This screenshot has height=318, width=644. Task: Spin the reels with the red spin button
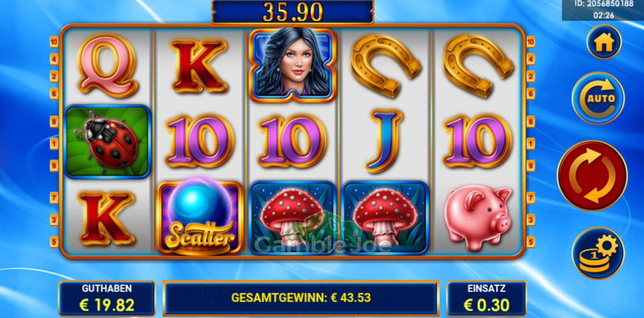click(592, 176)
